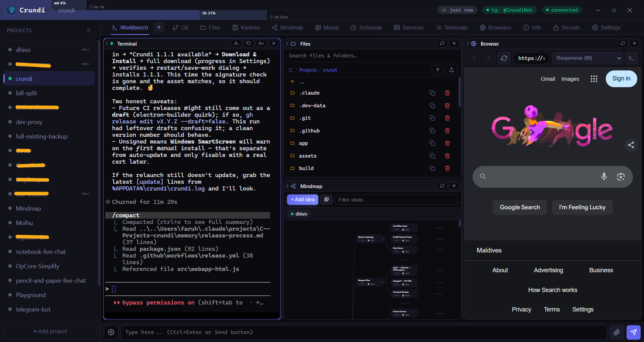Switch to the Git tab
Viewport: 644px width, 342px height.
[x=180, y=27]
